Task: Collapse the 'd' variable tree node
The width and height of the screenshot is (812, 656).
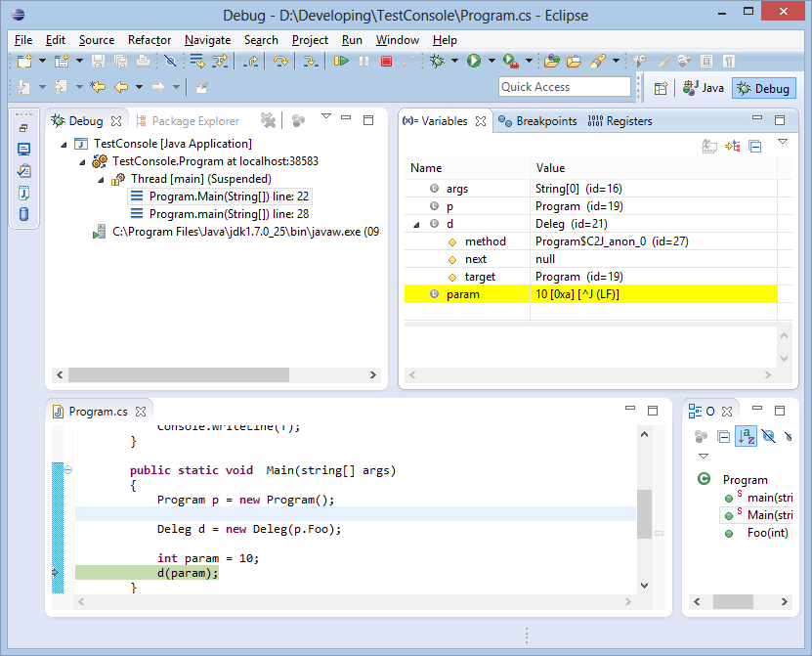Action: (x=417, y=224)
